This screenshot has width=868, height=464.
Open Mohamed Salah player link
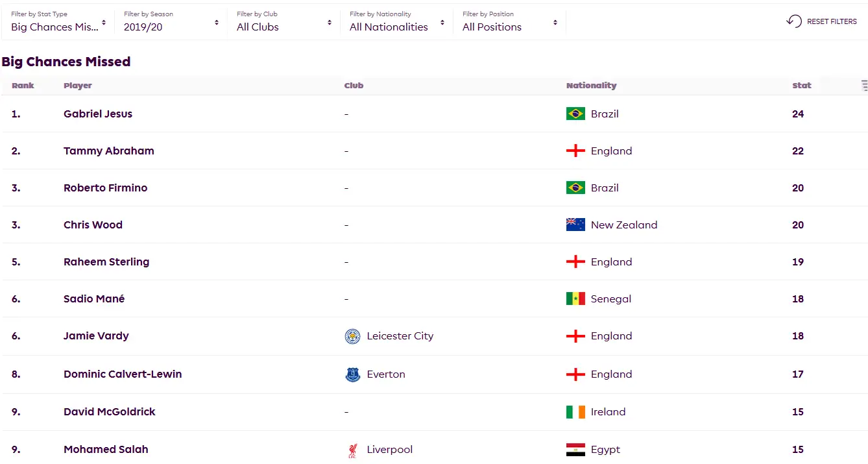pos(106,450)
